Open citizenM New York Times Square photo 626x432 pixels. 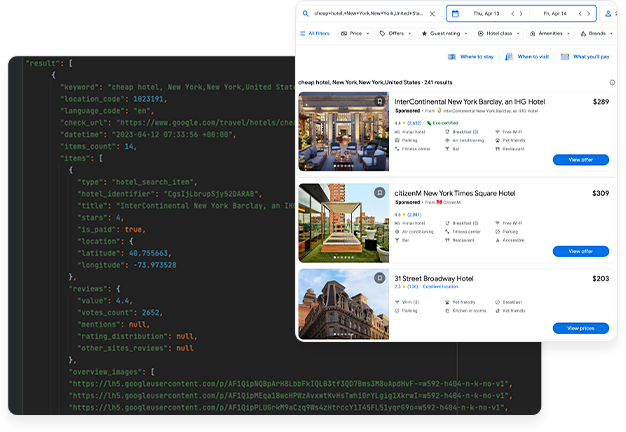pyautogui.click(x=344, y=223)
